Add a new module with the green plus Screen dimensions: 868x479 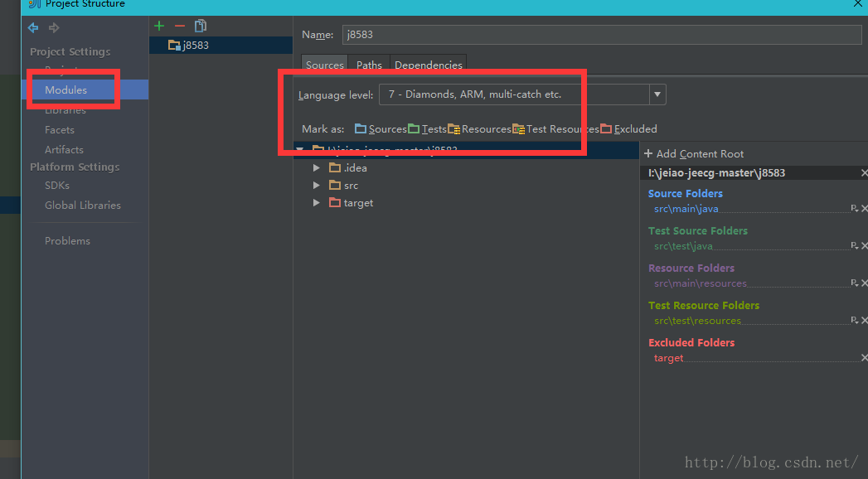tap(159, 26)
